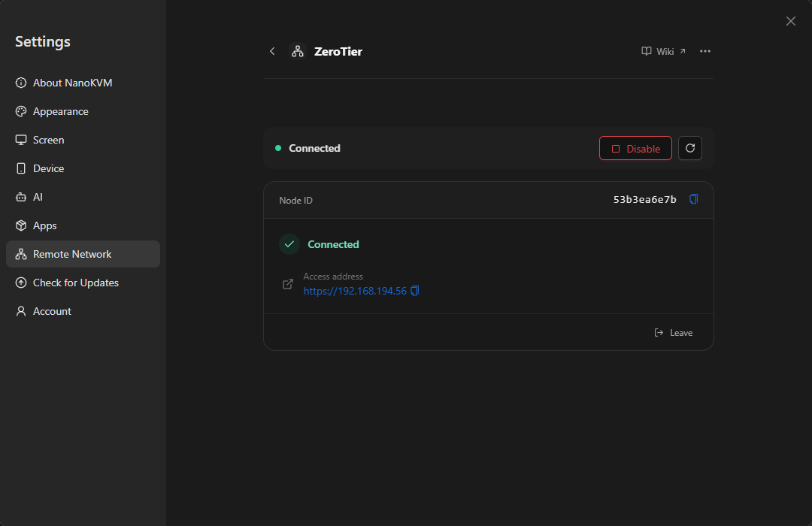The height and width of the screenshot is (526, 812).
Task: Click the Node ID label
Action: (x=295, y=201)
